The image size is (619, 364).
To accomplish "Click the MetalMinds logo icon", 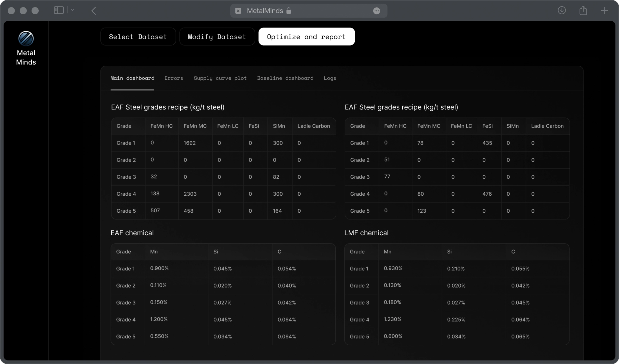I will point(26,39).
